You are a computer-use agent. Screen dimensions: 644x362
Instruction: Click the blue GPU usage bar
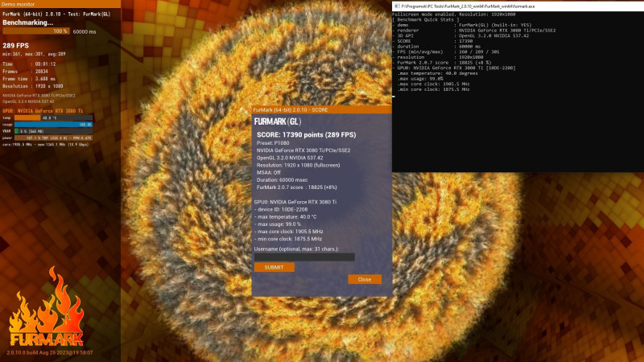tap(53, 125)
